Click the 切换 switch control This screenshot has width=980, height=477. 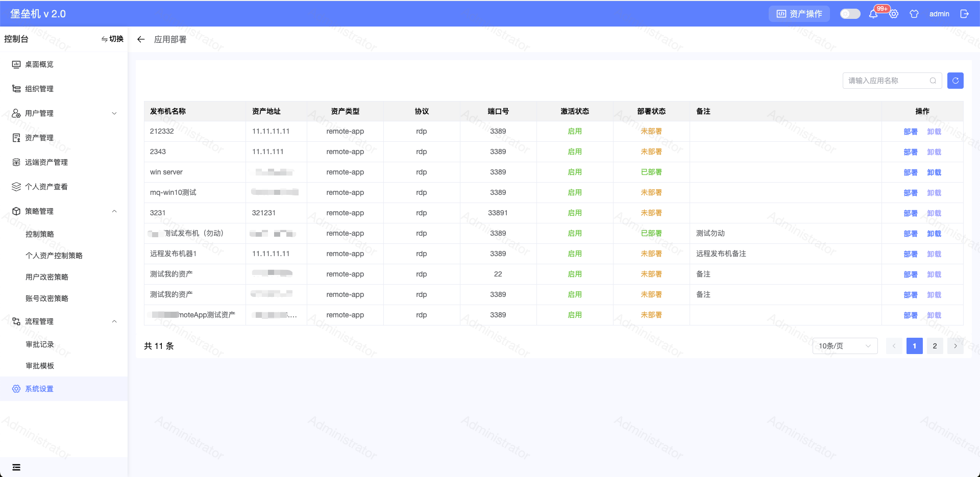112,39
